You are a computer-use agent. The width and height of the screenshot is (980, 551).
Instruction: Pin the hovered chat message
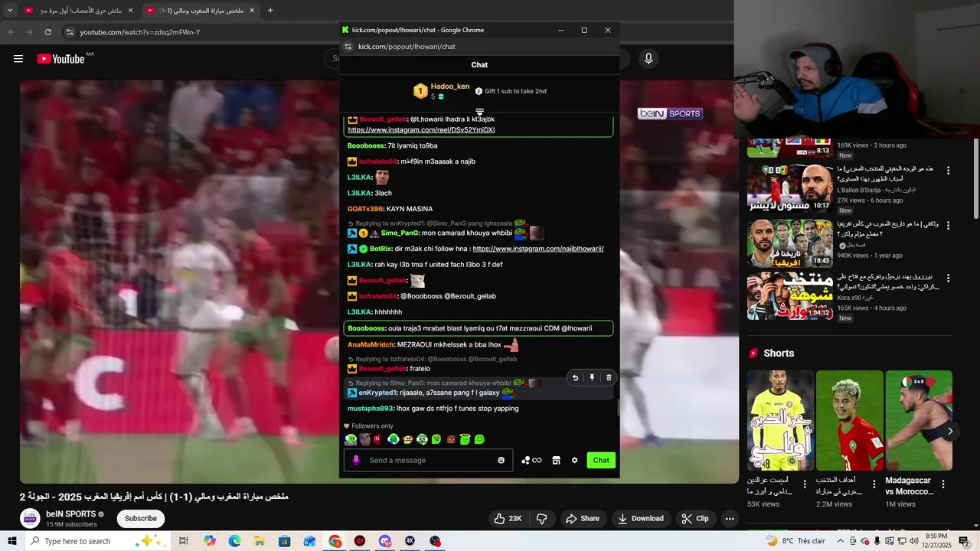(x=592, y=378)
